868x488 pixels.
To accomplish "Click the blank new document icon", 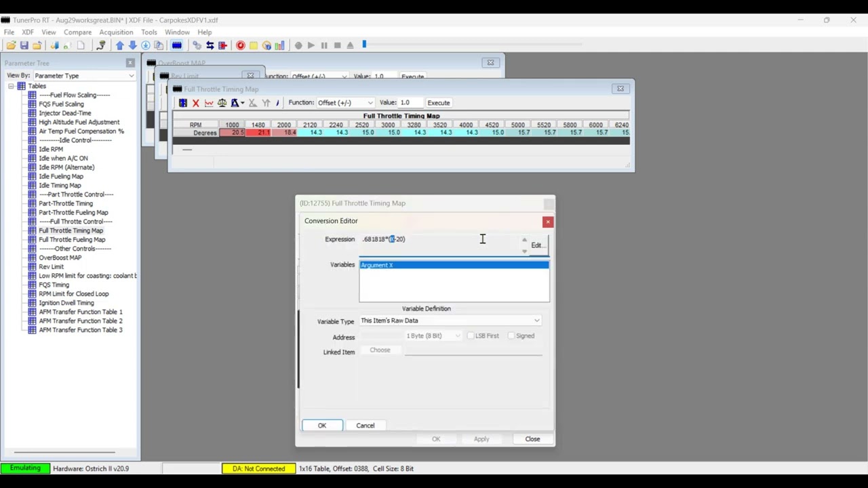I will 81,45.
